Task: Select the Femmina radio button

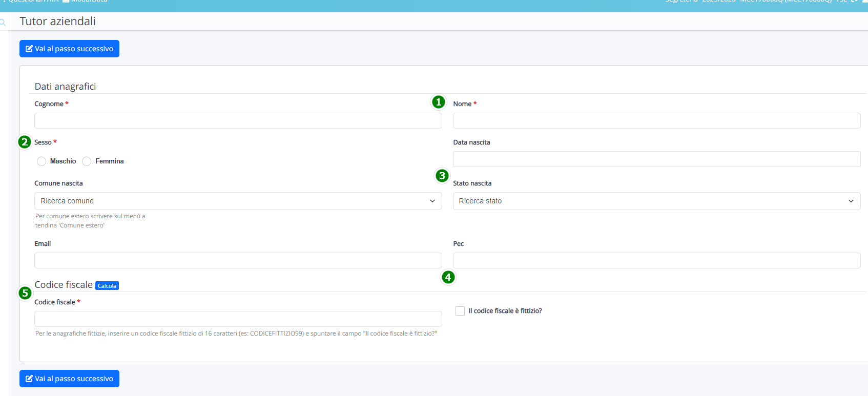Action: point(87,161)
